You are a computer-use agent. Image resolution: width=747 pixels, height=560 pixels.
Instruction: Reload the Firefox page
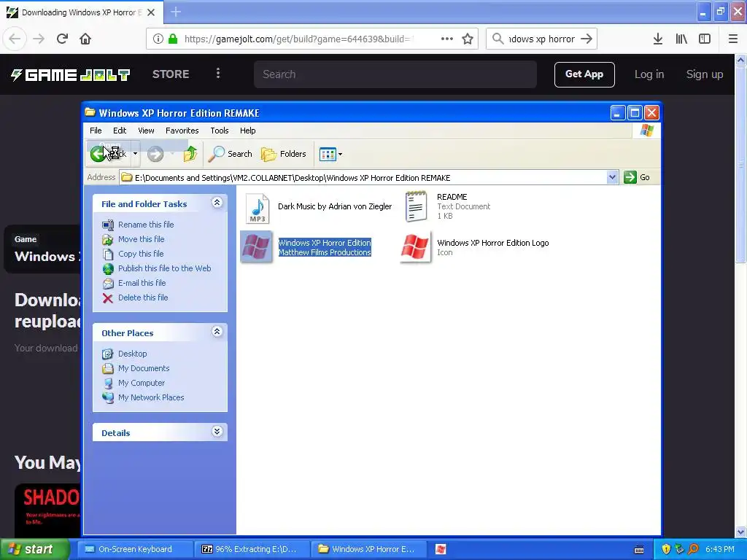coord(62,39)
